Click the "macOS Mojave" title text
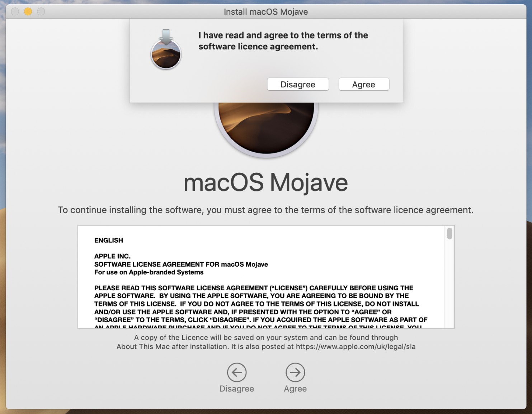The height and width of the screenshot is (414, 532). [266, 182]
